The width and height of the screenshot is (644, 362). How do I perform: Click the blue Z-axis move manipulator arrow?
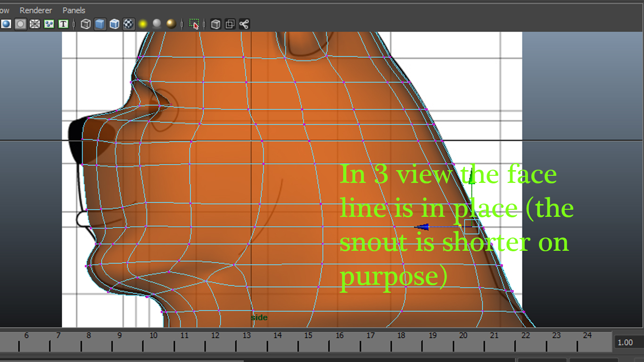421,227
